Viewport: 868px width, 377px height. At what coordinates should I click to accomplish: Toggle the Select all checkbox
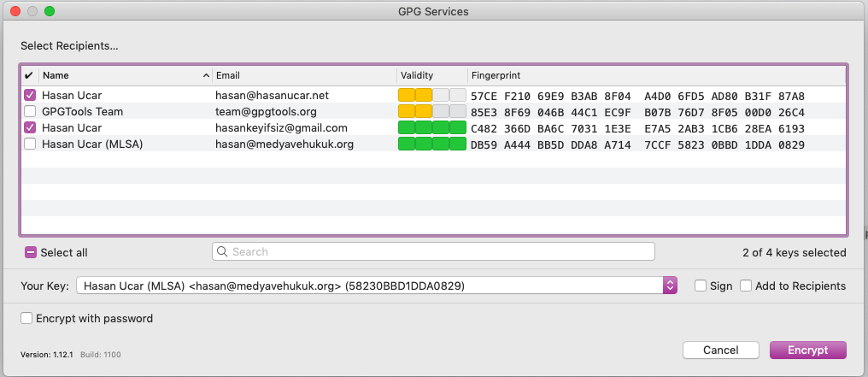tap(31, 252)
